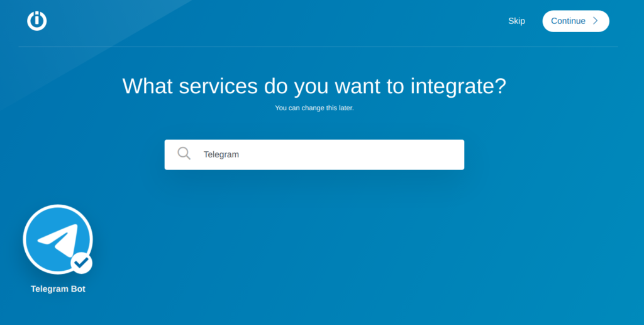Screen dimensions: 644x325
Task: Focus the services search field containing Telegram
Action: pyautogui.click(x=314, y=155)
